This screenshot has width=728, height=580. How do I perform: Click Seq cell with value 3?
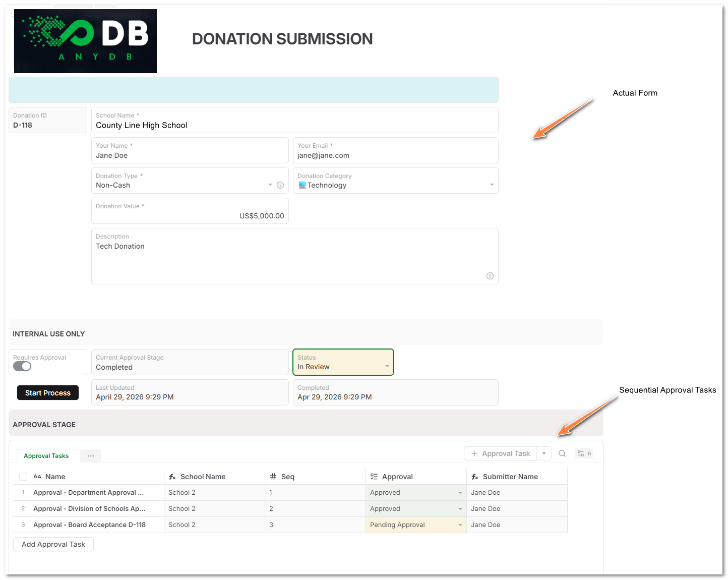(316, 525)
